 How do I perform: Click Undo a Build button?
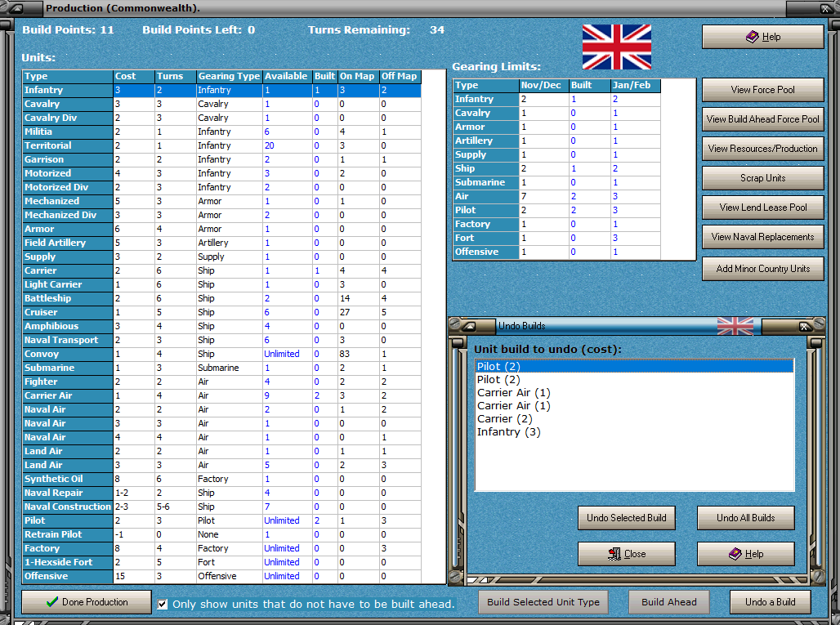click(770, 602)
